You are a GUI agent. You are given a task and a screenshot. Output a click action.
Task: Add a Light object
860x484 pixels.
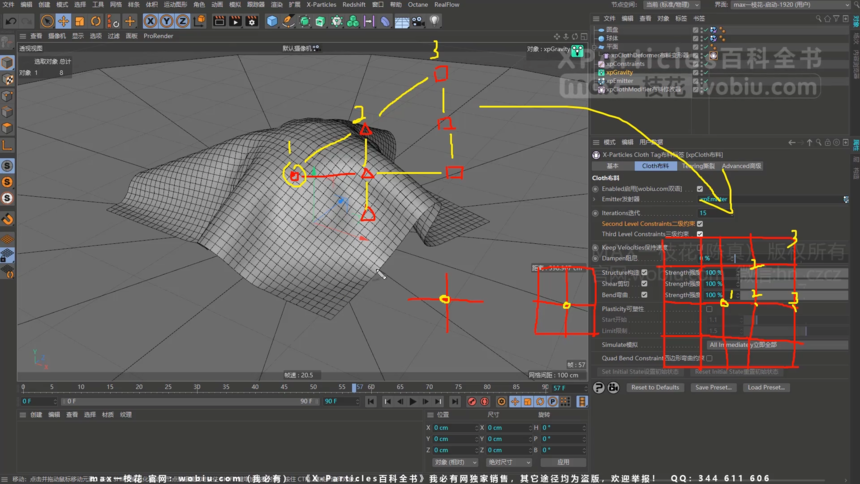point(434,21)
